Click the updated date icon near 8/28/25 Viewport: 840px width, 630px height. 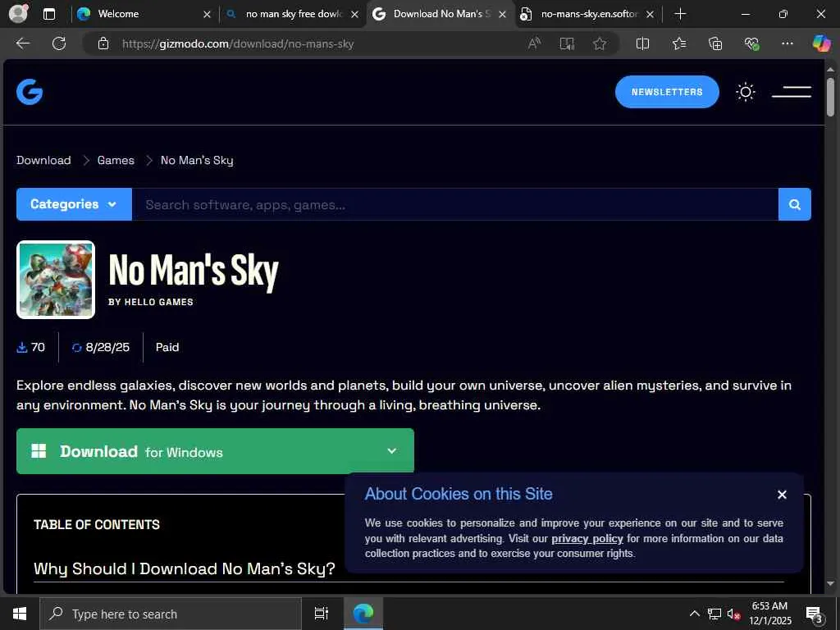pyautogui.click(x=76, y=348)
